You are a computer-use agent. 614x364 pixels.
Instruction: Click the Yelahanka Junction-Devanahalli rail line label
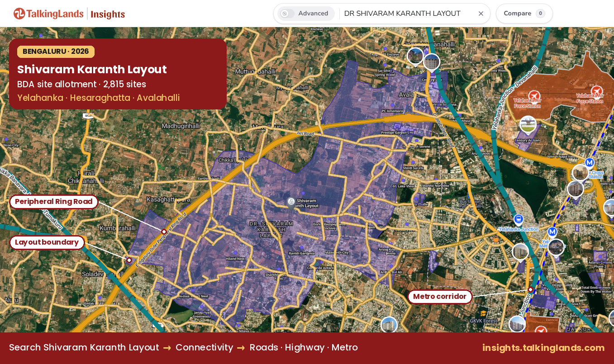515,98
